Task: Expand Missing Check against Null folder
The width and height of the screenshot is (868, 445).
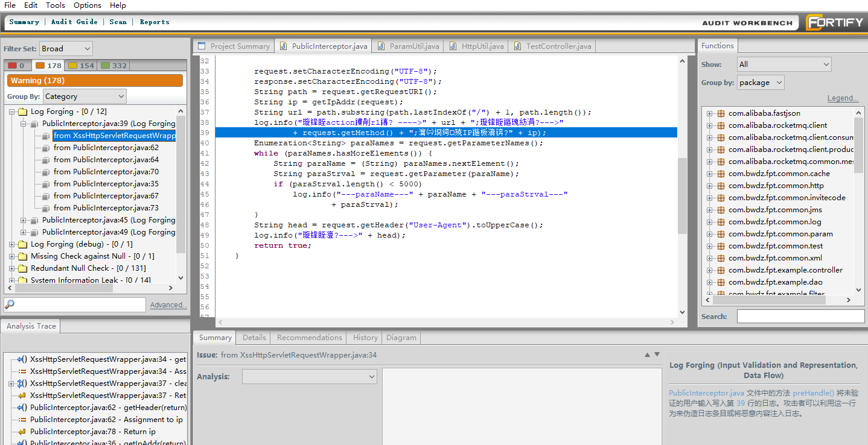Action: click(13, 256)
